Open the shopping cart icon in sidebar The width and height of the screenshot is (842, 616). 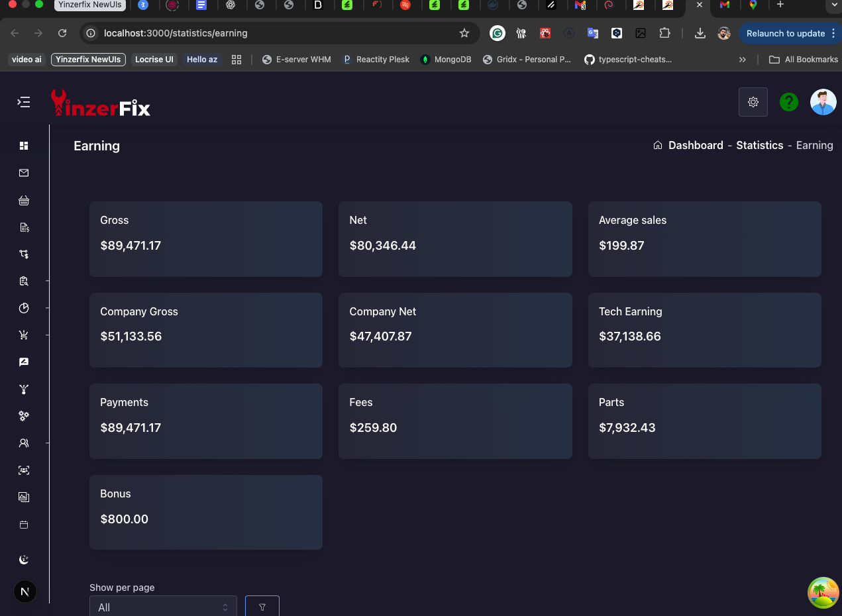tap(24, 334)
